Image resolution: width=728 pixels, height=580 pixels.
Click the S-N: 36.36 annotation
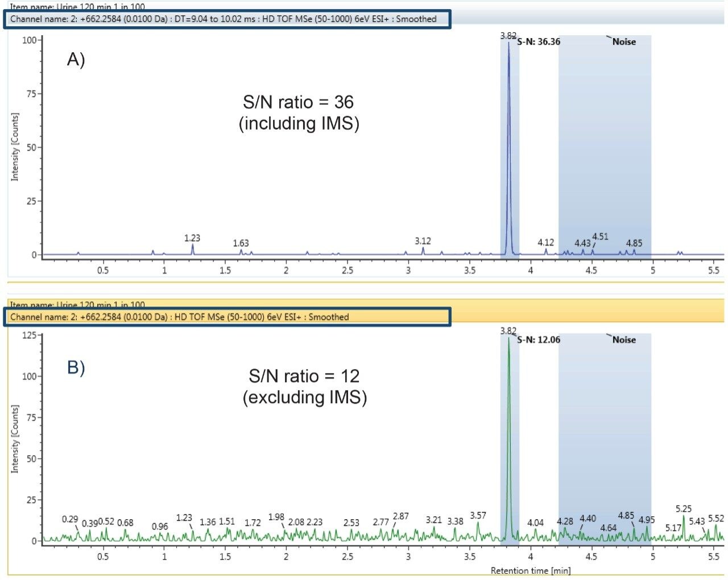537,42
